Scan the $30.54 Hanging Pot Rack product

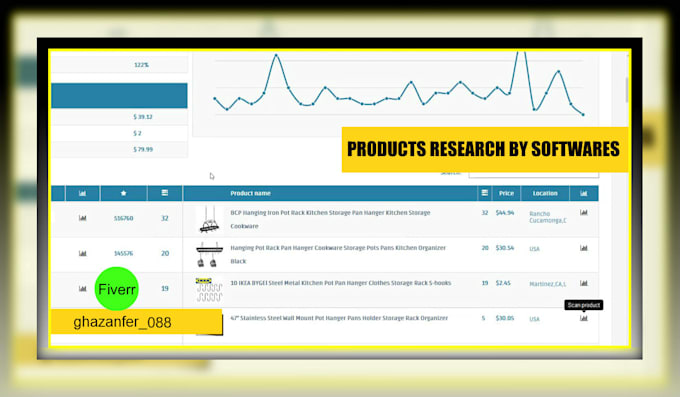click(584, 248)
